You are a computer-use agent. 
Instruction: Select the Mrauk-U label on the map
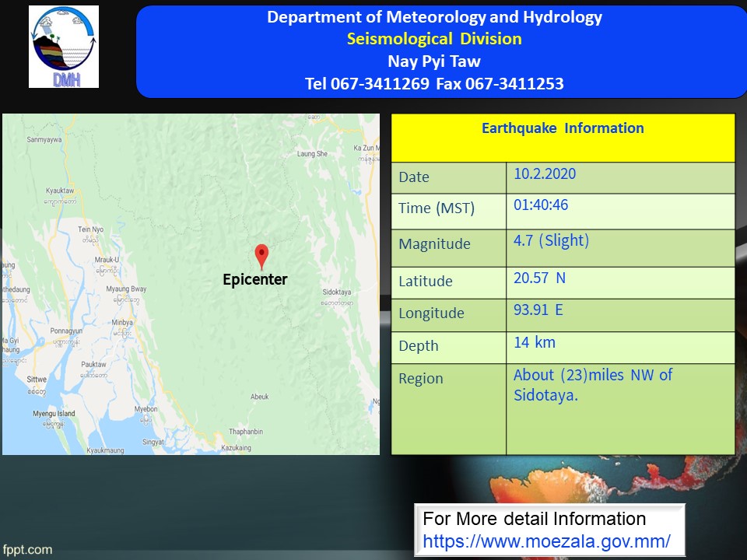point(105,259)
